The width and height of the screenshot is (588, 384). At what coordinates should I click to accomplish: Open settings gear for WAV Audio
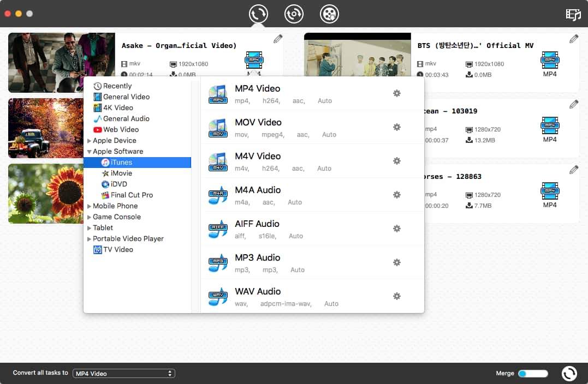397,296
